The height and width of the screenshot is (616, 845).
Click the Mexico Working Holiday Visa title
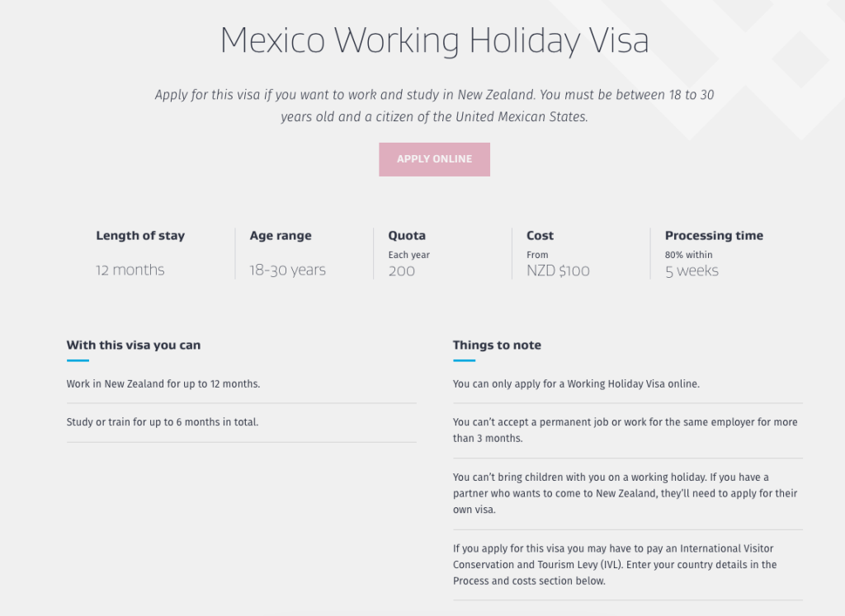click(434, 40)
